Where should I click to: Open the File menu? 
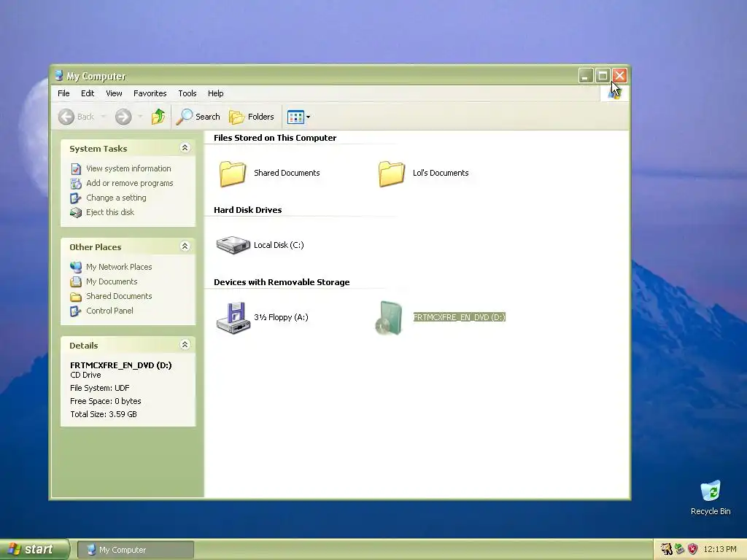tap(63, 93)
